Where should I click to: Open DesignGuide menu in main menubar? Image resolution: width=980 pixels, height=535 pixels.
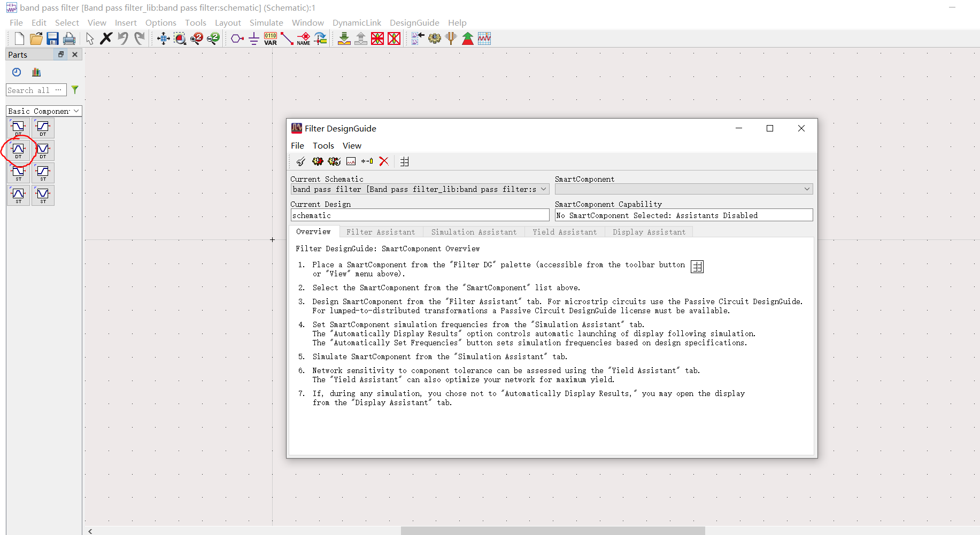point(414,22)
